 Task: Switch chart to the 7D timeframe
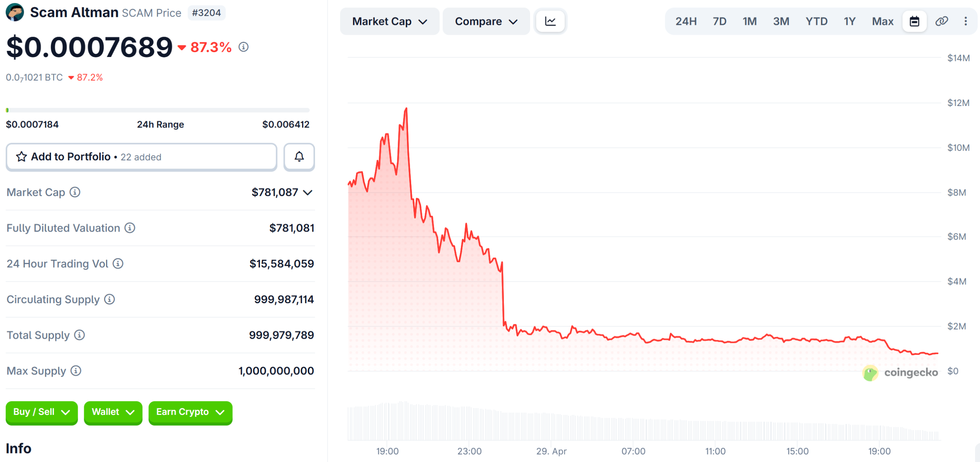pos(719,21)
